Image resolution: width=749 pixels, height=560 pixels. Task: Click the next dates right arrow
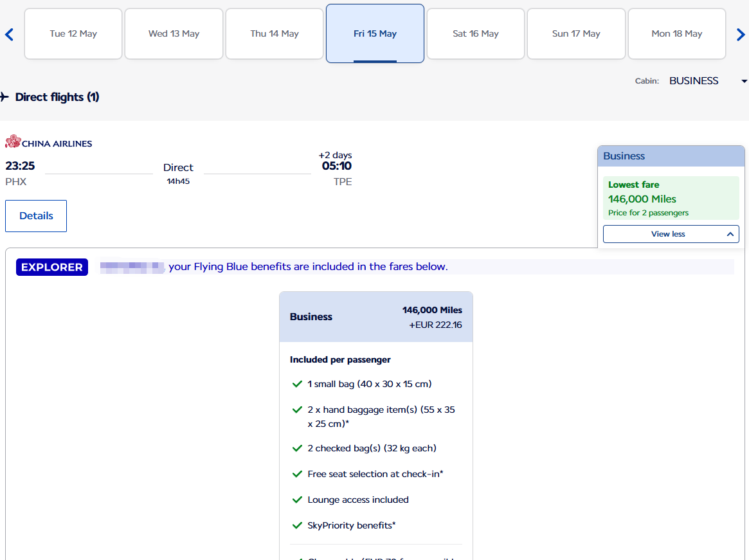(x=740, y=35)
